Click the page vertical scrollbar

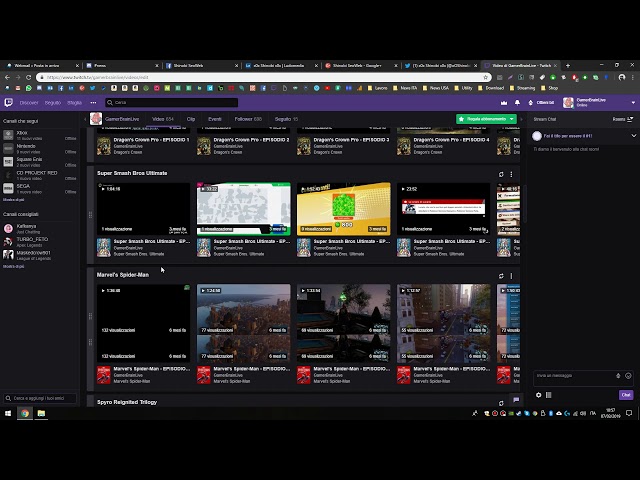click(x=524, y=204)
